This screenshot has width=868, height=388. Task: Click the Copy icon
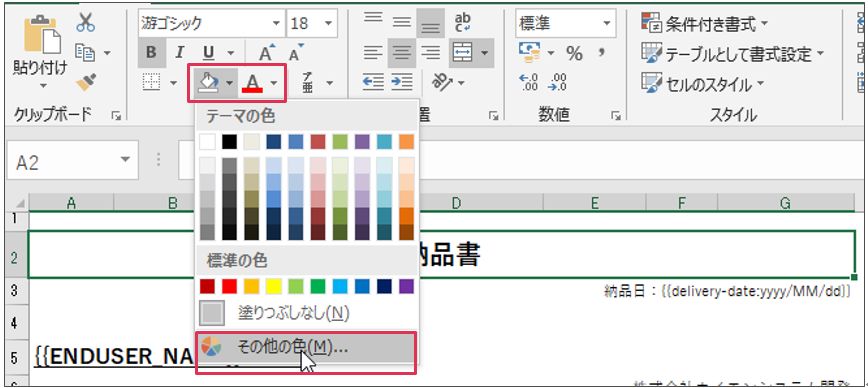[86, 53]
